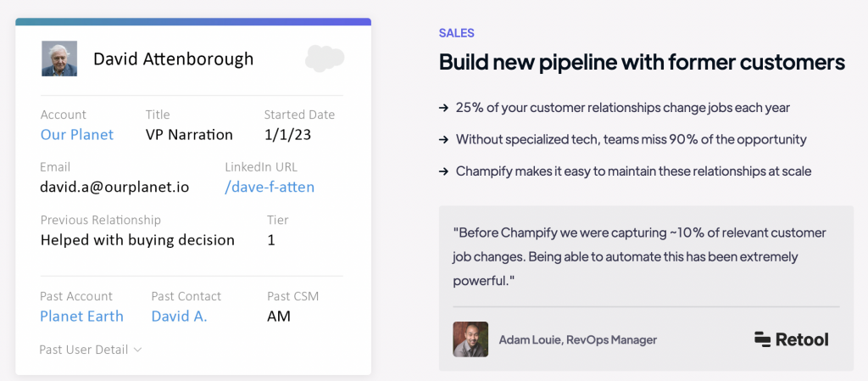Click the arrow bullet beside 'Champify makes it easy'
This screenshot has height=381, width=868.
[x=443, y=171]
